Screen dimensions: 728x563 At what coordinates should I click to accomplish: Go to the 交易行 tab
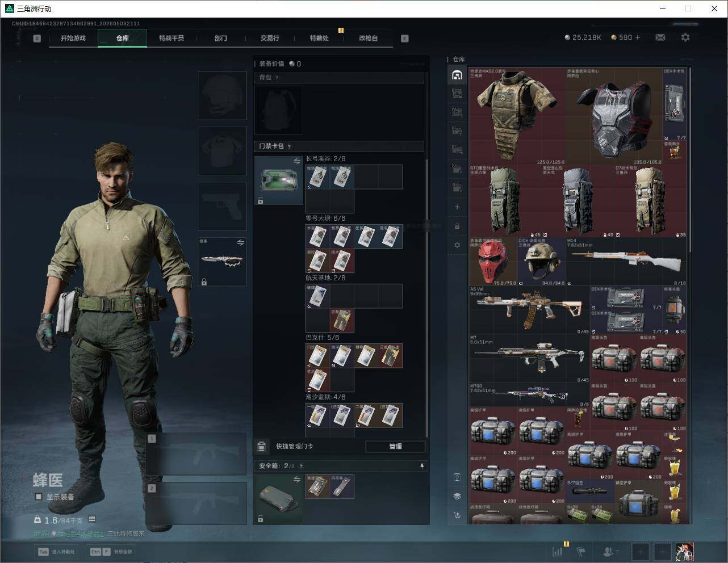270,38
